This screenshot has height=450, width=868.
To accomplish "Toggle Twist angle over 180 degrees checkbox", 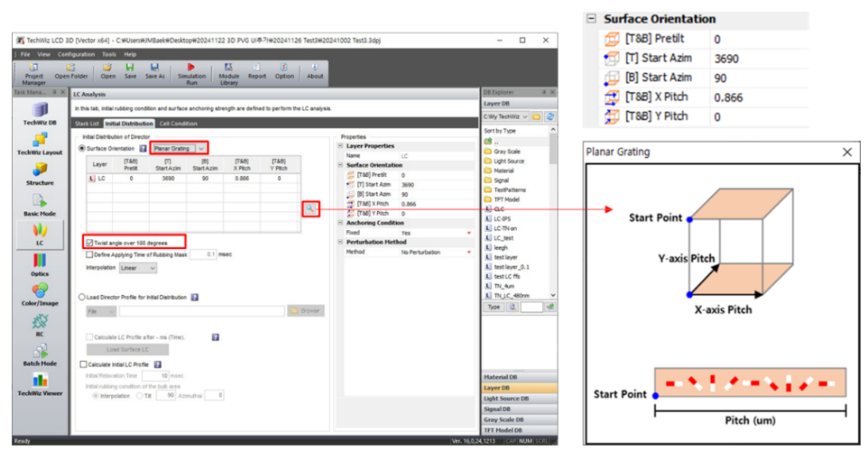I will pyautogui.click(x=88, y=243).
